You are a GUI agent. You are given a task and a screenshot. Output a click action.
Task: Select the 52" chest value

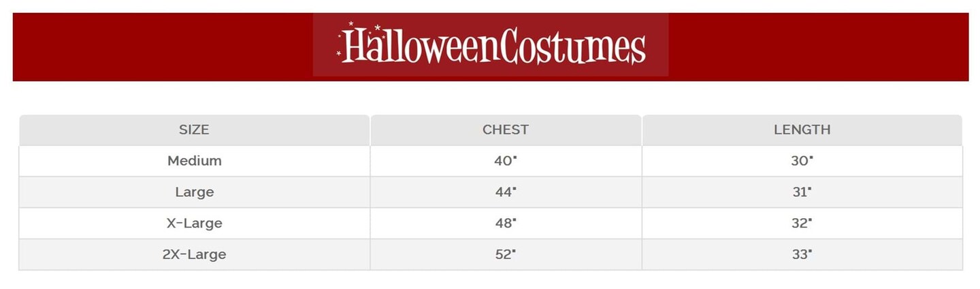(x=505, y=255)
